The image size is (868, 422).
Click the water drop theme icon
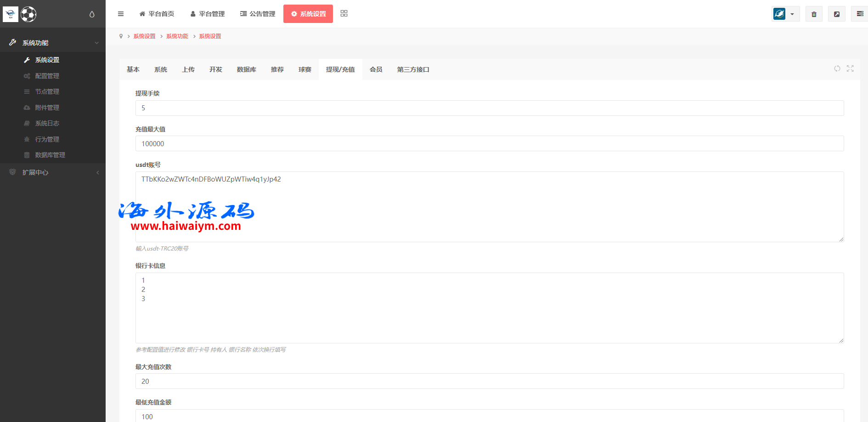pyautogui.click(x=92, y=14)
